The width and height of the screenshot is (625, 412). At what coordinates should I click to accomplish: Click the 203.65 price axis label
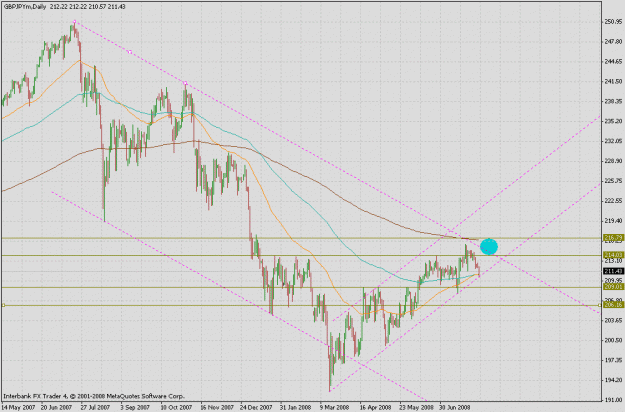tap(613, 320)
